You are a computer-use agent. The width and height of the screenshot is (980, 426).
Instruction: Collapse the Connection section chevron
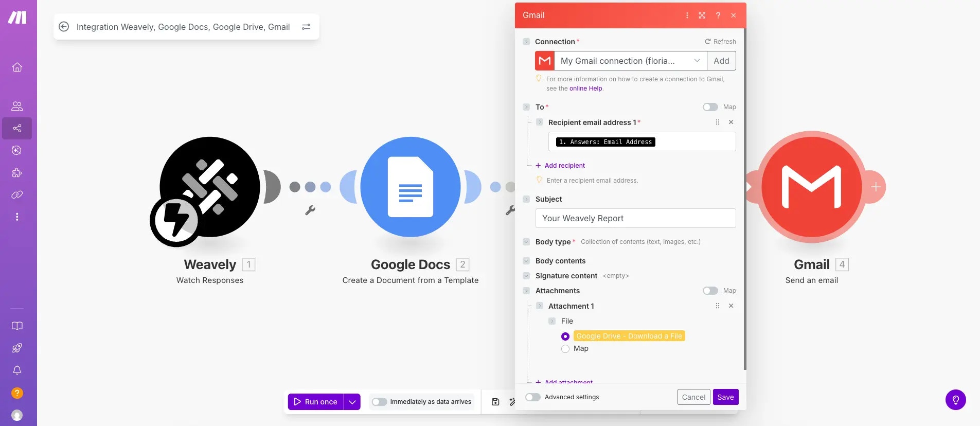point(526,42)
